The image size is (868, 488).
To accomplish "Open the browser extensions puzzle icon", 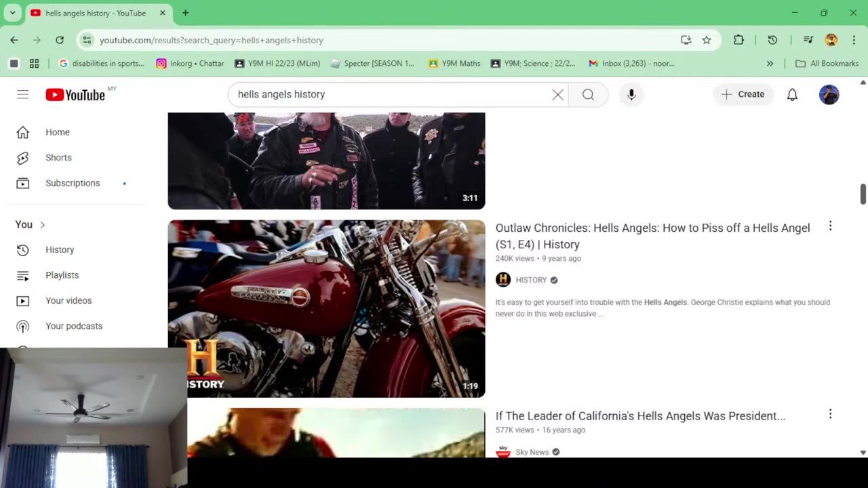I will coord(738,40).
